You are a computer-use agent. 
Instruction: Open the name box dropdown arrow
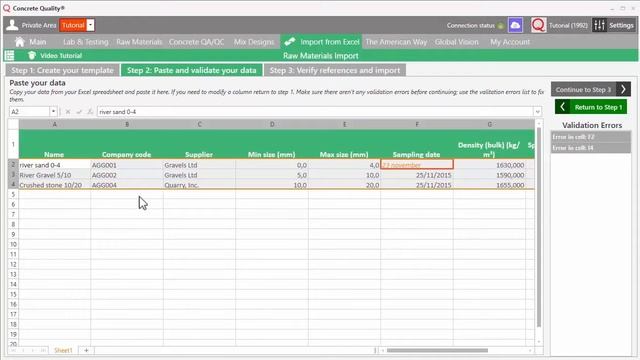click(x=53, y=111)
